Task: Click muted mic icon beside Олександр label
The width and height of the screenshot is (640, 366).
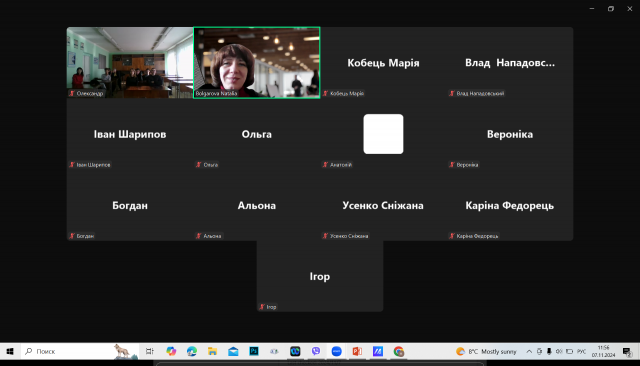Action: [72, 93]
